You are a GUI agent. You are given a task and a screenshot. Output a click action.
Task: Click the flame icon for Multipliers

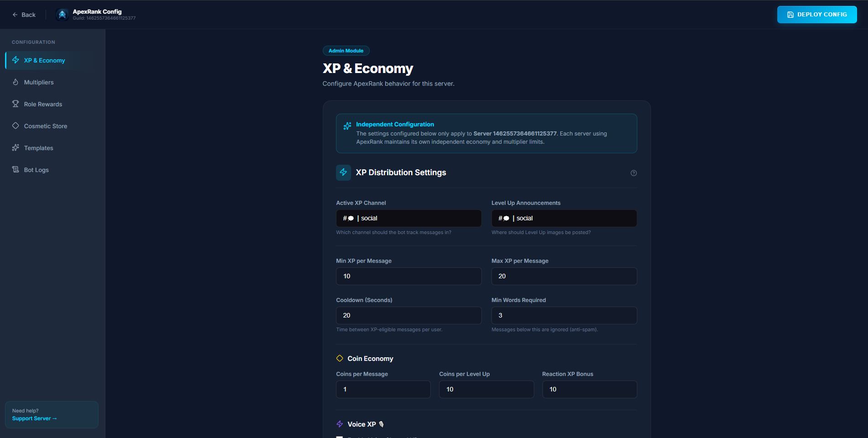tap(15, 82)
